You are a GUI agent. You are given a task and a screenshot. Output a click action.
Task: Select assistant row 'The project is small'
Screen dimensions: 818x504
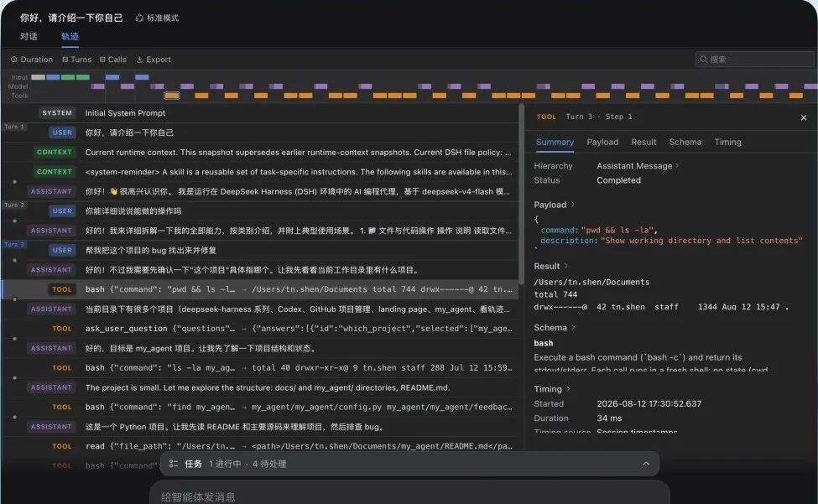coord(261,387)
